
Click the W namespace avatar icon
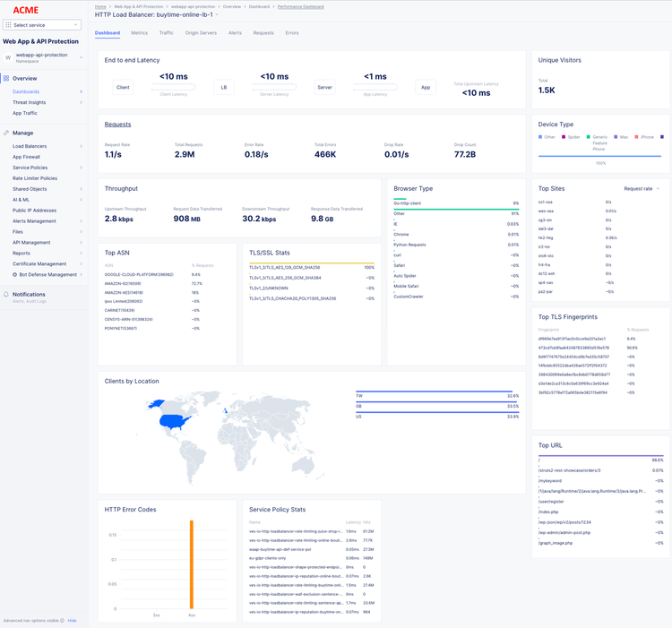(8, 57)
